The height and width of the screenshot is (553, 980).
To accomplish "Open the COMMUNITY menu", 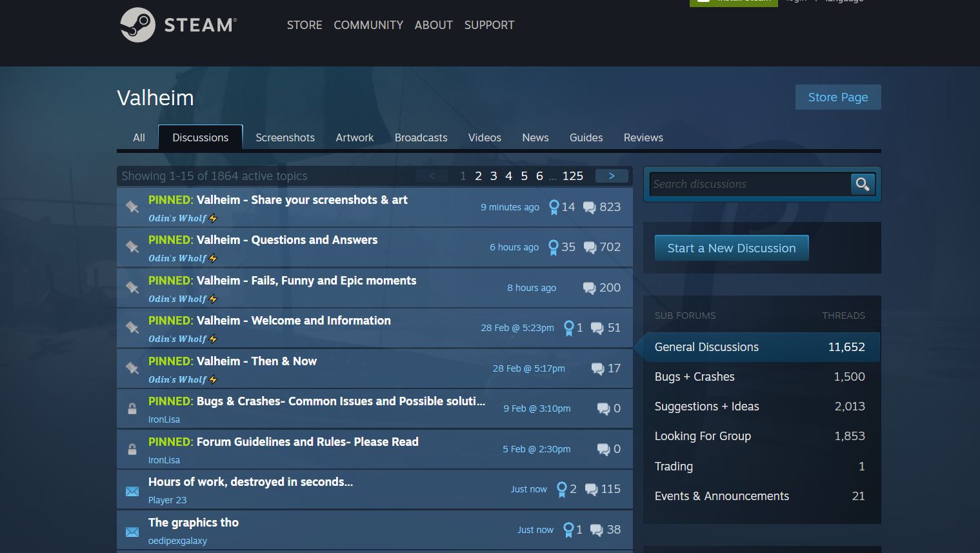I will [x=368, y=25].
